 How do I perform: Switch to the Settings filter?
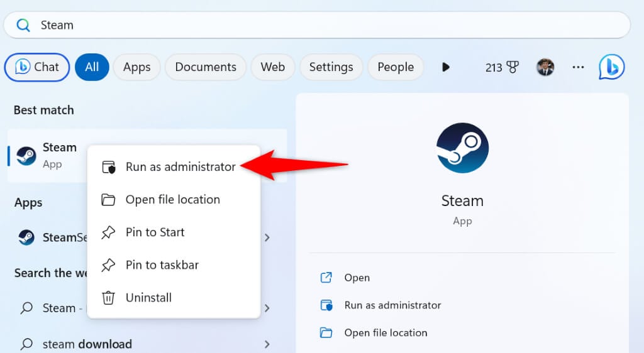(331, 67)
